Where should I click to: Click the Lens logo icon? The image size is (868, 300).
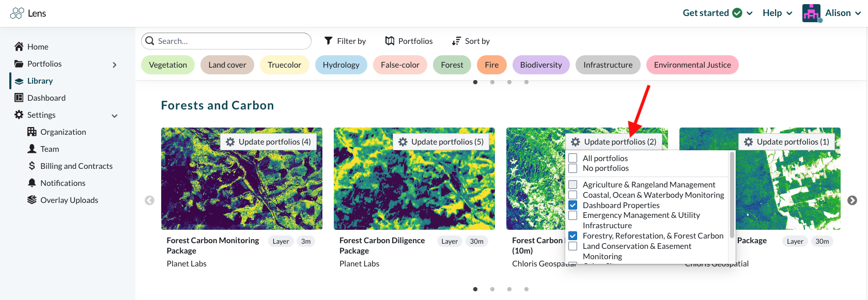click(17, 13)
